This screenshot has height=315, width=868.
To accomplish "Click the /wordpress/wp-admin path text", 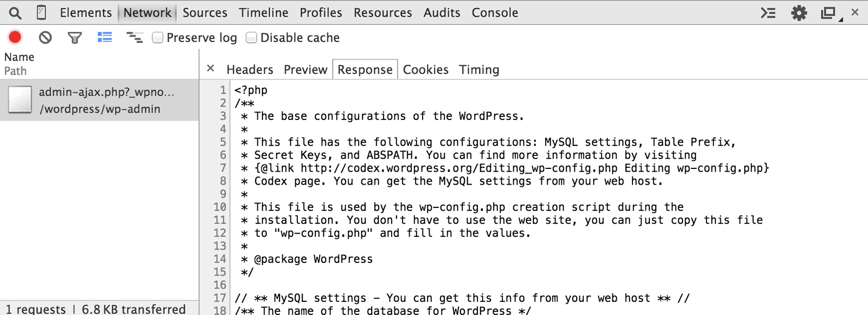I will coord(100,109).
